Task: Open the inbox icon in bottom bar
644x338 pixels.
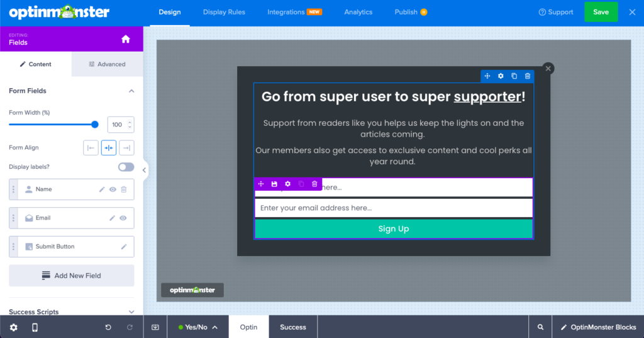Action: tap(155, 327)
